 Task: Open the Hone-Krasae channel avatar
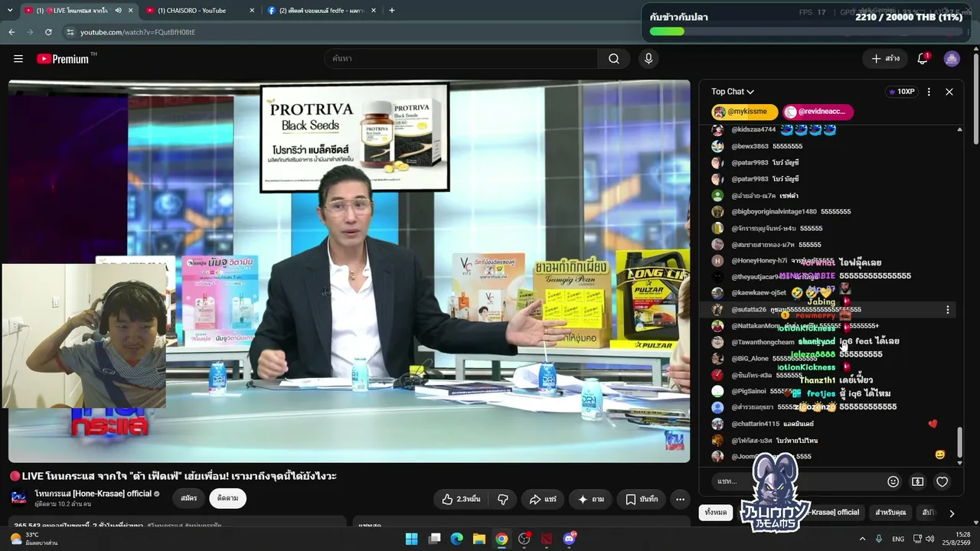coord(19,498)
